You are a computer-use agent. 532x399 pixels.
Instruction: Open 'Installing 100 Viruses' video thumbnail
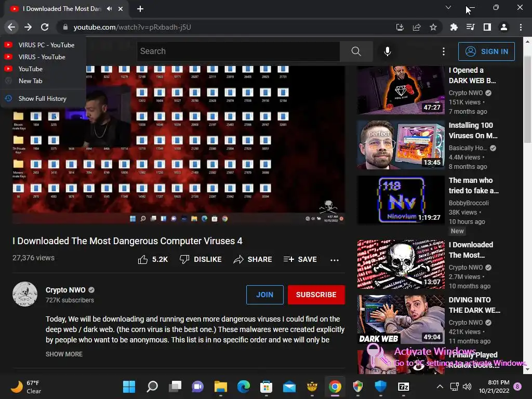(x=401, y=145)
